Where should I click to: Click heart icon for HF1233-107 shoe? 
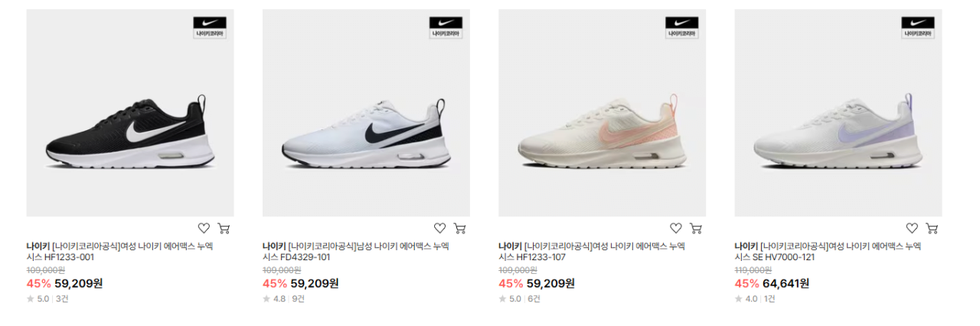(x=675, y=228)
